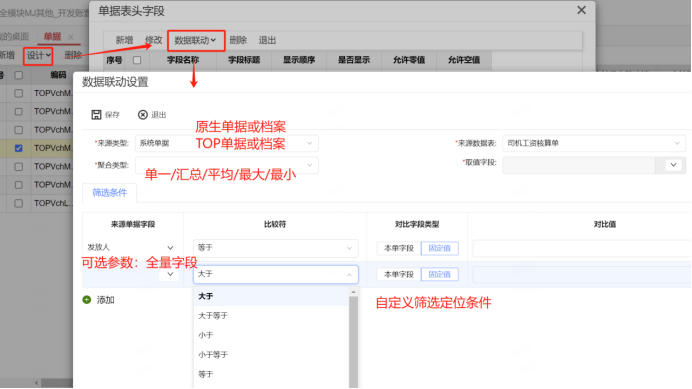Expand the 来源数据表 dropdown 司机工资核算单

click(594, 144)
